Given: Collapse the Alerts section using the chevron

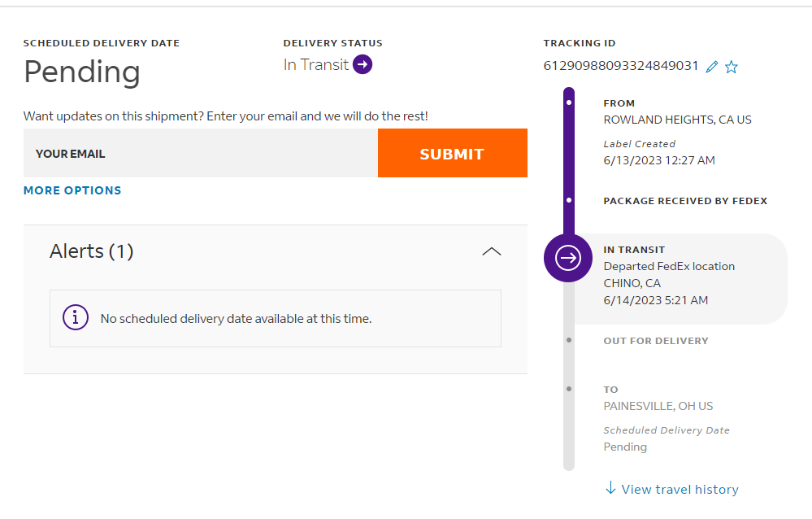Looking at the screenshot, I should click(492, 251).
